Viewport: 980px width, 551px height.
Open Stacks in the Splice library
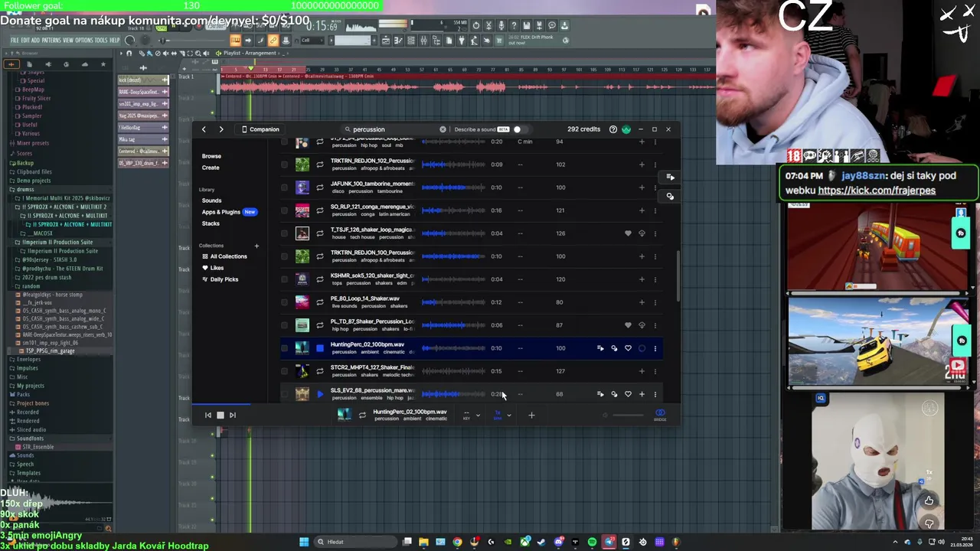point(211,223)
